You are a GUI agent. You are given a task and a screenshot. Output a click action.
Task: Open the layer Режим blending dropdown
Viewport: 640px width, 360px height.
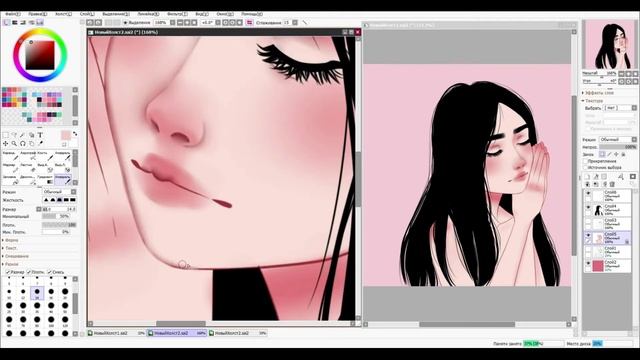tap(618, 140)
